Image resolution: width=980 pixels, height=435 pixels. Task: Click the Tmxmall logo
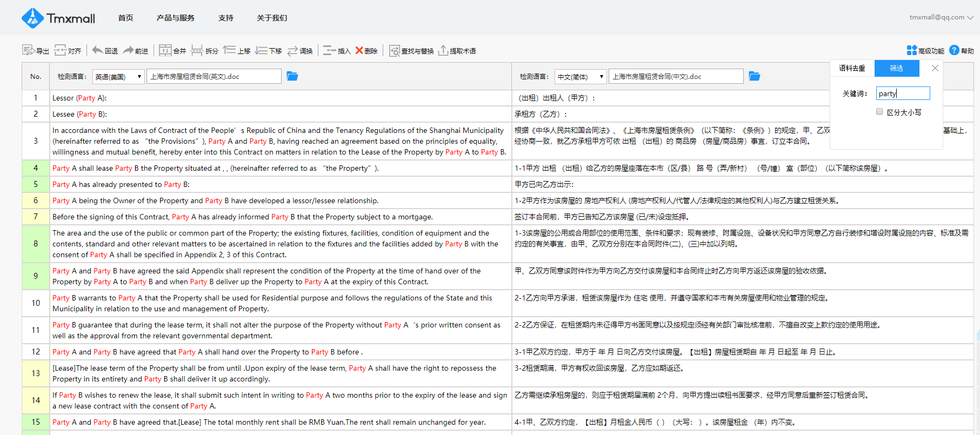(x=58, y=18)
